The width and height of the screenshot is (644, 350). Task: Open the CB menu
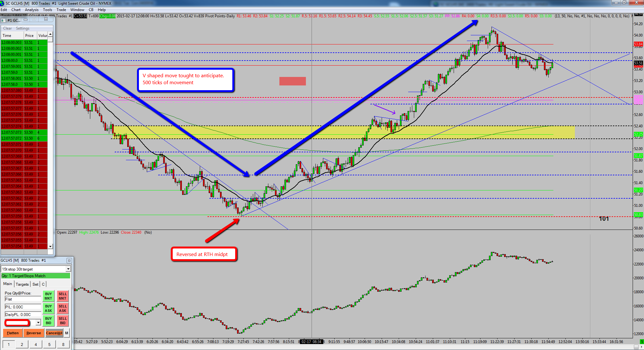point(91,10)
